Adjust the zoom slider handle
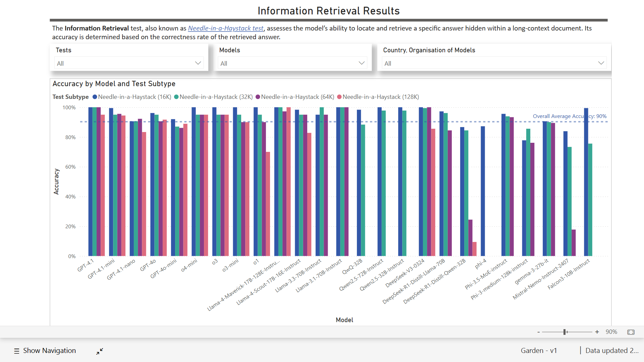This screenshot has width=644, height=362. pyautogui.click(x=565, y=332)
